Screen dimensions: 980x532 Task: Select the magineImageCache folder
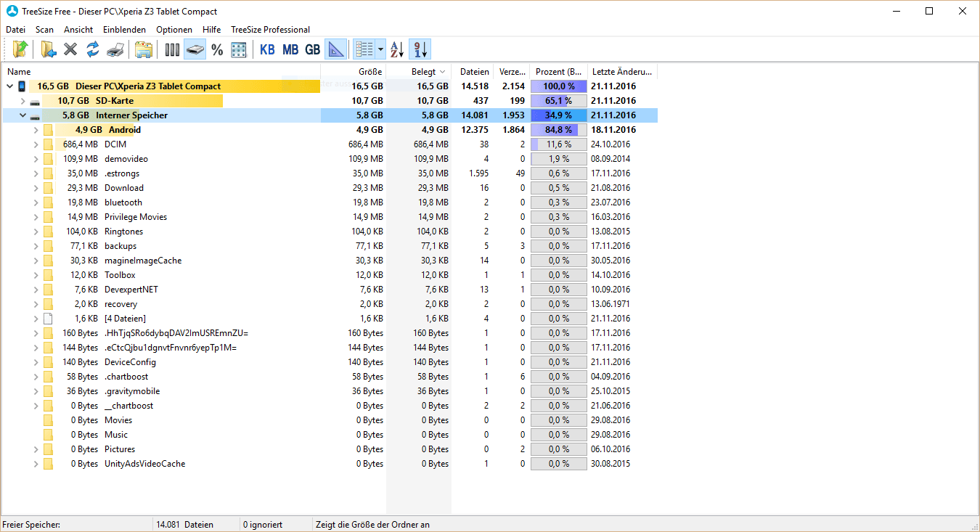143,261
